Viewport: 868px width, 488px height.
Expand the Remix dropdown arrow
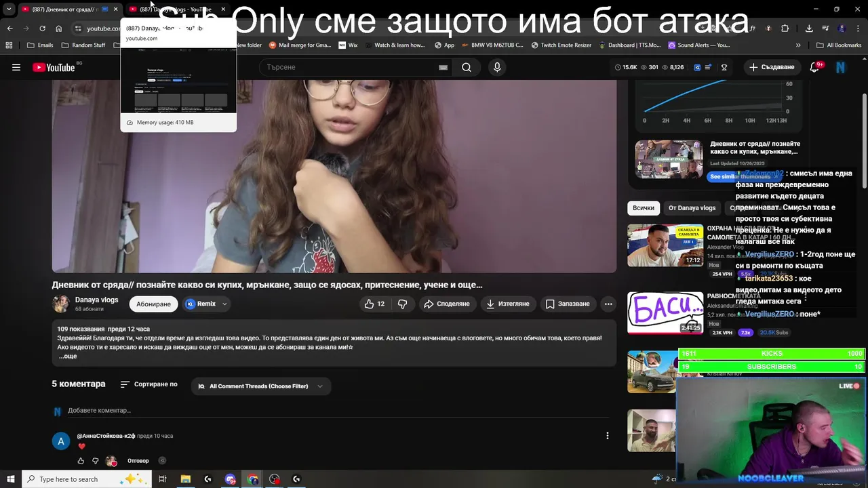224,304
